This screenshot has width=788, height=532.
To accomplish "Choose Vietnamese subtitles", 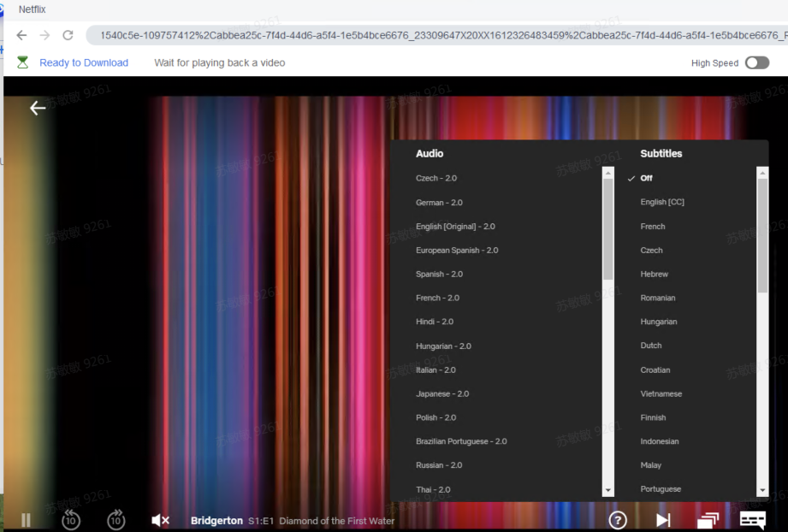I will click(661, 393).
